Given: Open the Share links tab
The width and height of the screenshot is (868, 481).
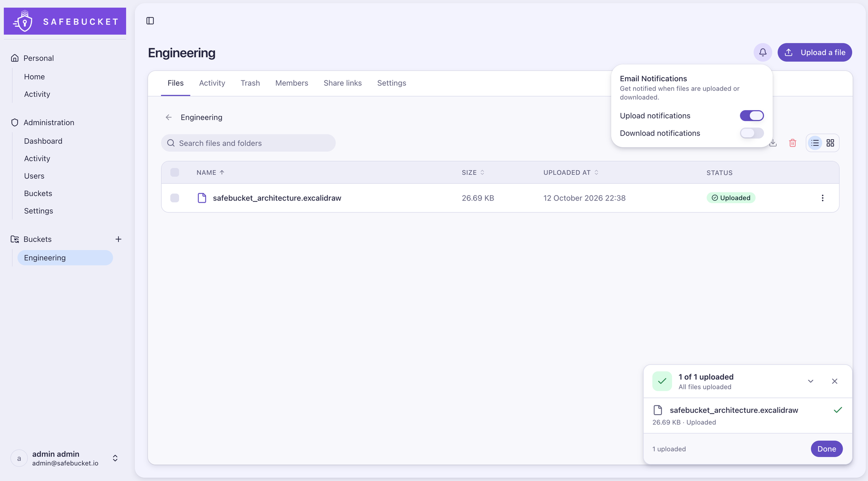Looking at the screenshot, I should (343, 83).
